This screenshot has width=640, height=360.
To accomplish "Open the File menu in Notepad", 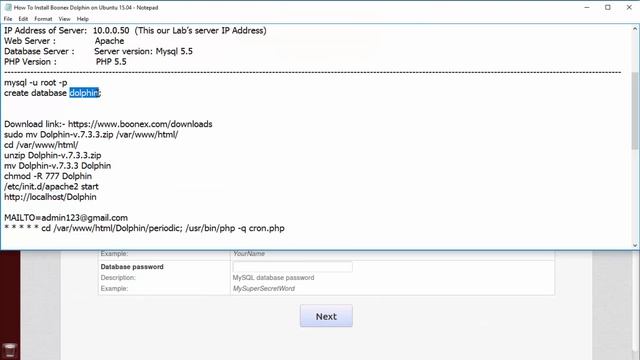I will [x=8, y=19].
